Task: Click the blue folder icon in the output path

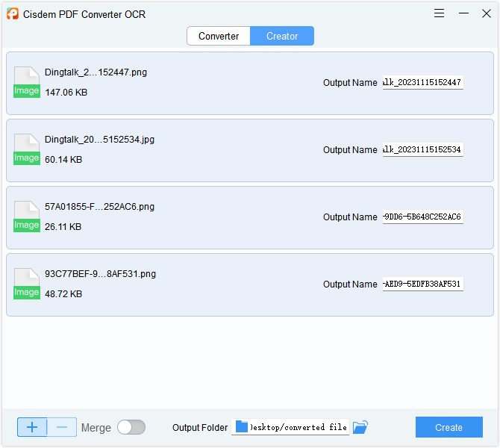Action: tap(241, 426)
